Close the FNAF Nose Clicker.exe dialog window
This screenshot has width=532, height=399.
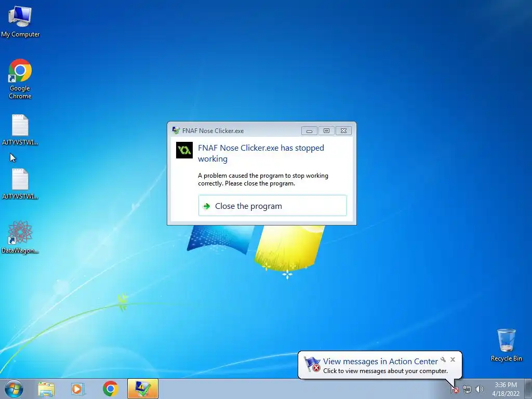pos(343,130)
